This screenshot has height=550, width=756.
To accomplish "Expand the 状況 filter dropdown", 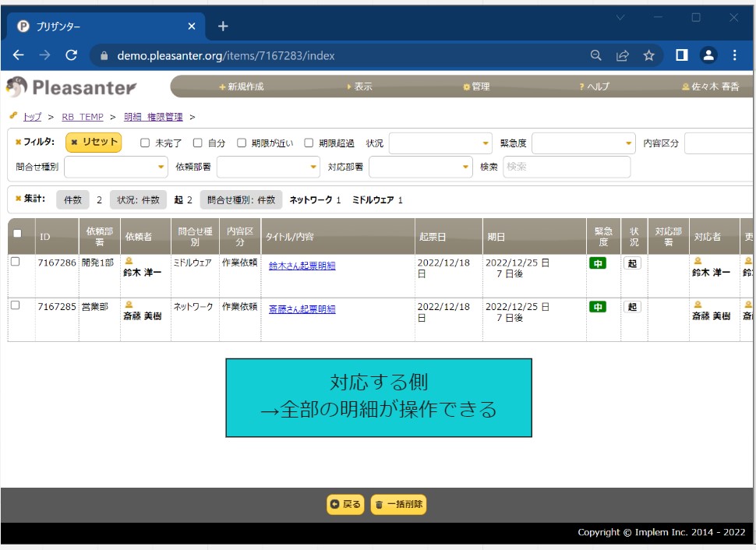I will pos(440,143).
